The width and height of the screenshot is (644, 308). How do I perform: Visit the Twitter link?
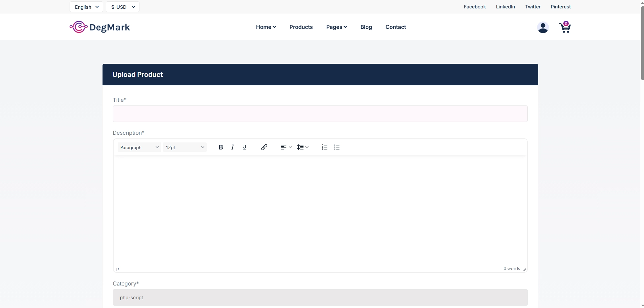(533, 7)
